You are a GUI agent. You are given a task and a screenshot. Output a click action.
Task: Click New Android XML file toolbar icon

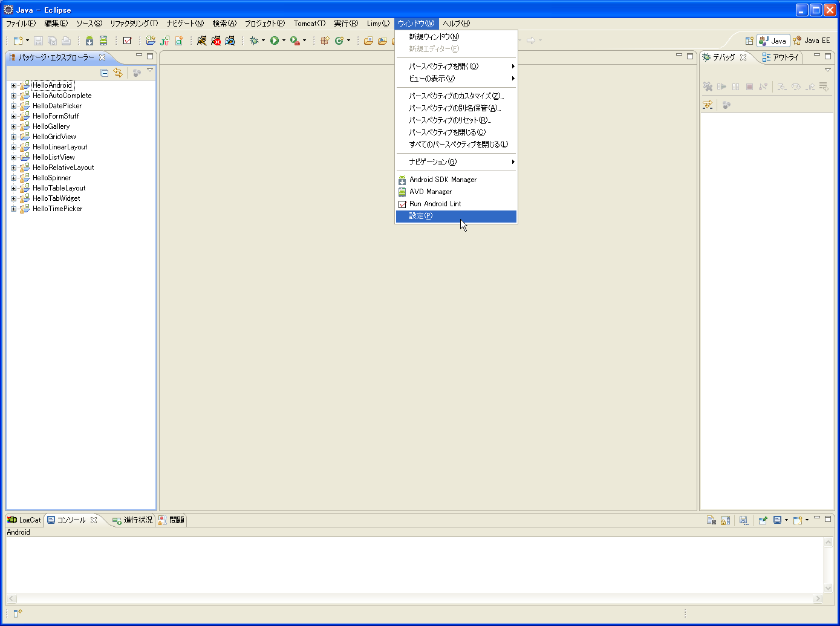(179, 41)
